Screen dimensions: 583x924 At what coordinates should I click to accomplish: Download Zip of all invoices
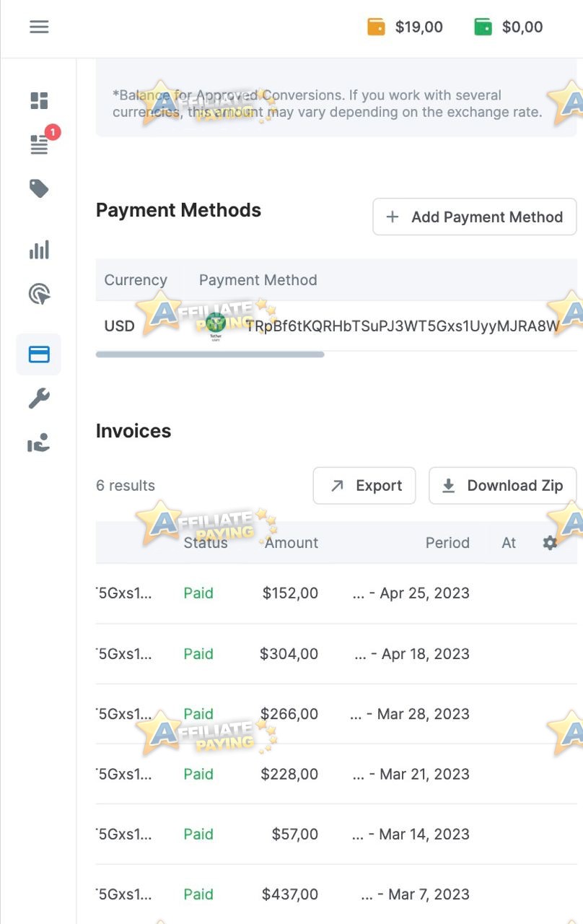click(x=502, y=485)
